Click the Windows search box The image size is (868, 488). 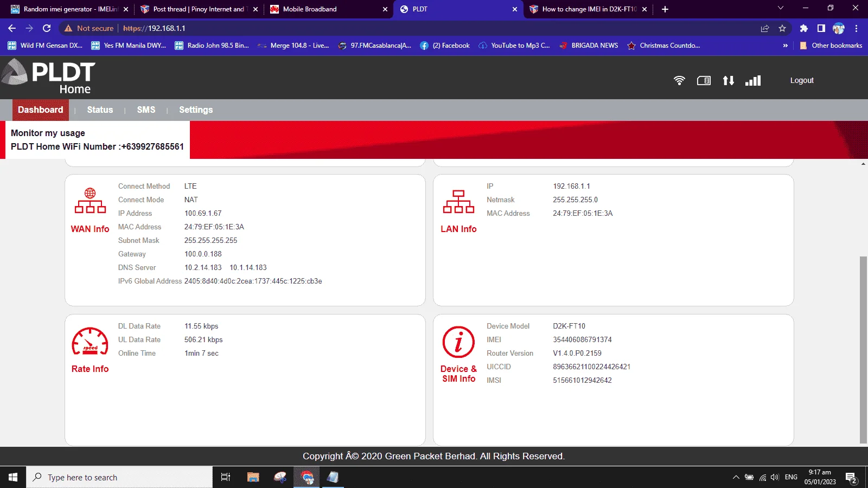coord(119,477)
